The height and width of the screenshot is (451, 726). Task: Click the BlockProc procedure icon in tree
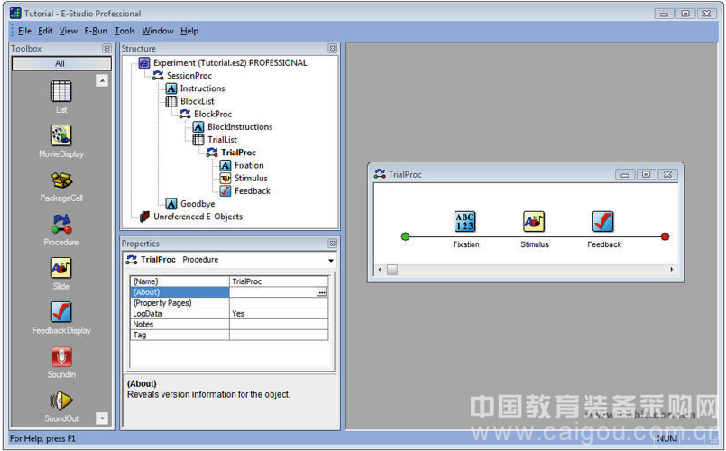point(185,113)
